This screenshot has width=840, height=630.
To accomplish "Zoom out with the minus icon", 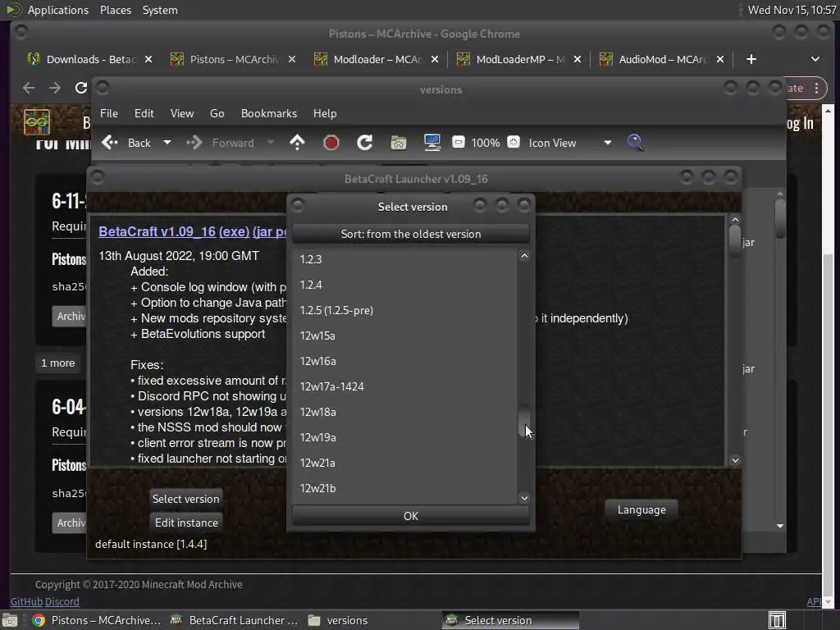I will pos(458,142).
